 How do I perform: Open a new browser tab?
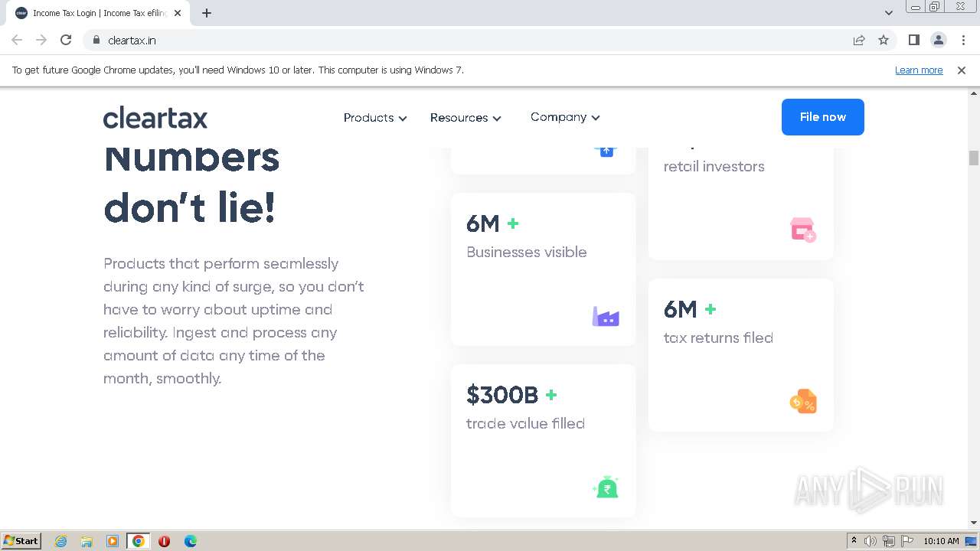click(x=207, y=13)
